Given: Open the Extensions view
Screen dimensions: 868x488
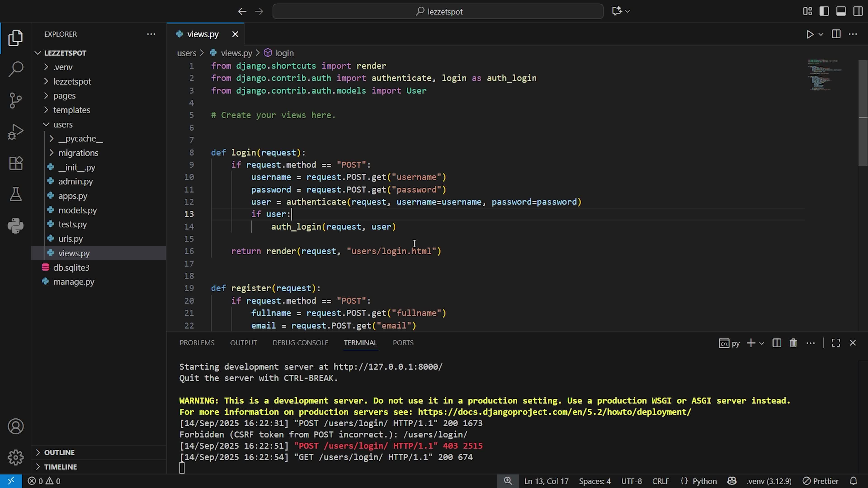Looking at the screenshot, I should [16, 163].
